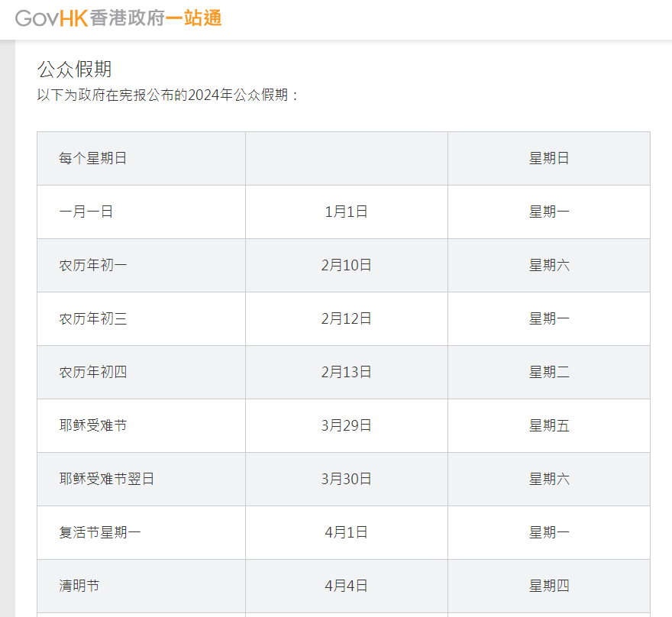Click the 复活节星期一 holiday name
Image resolution: width=672 pixels, height=617 pixels.
(100, 533)
